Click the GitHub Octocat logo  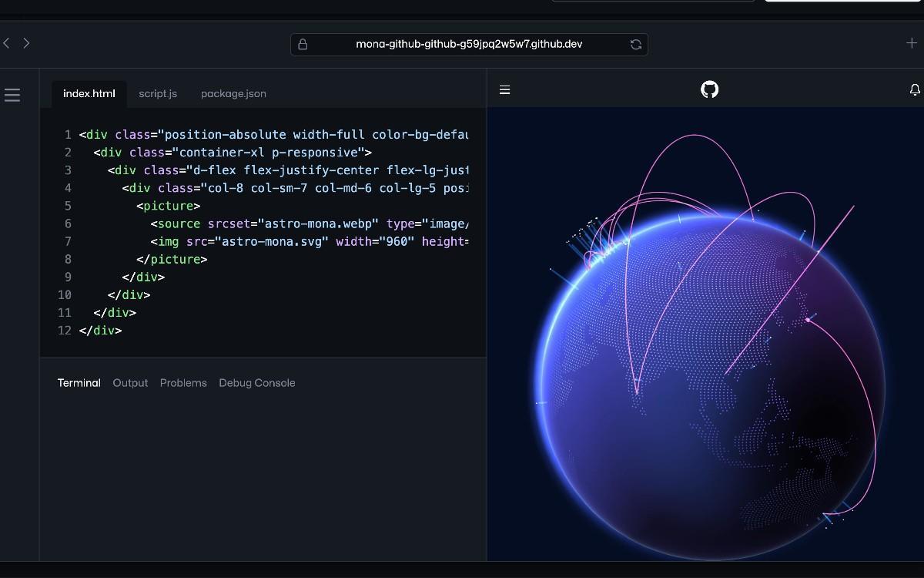coord(708,89)
